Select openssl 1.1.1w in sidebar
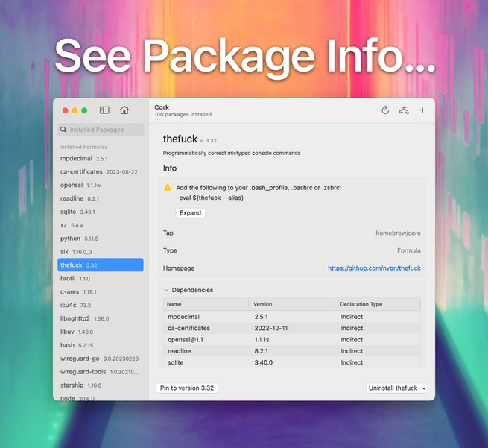Viewport: 488px width, 448px height. point(101,186)
